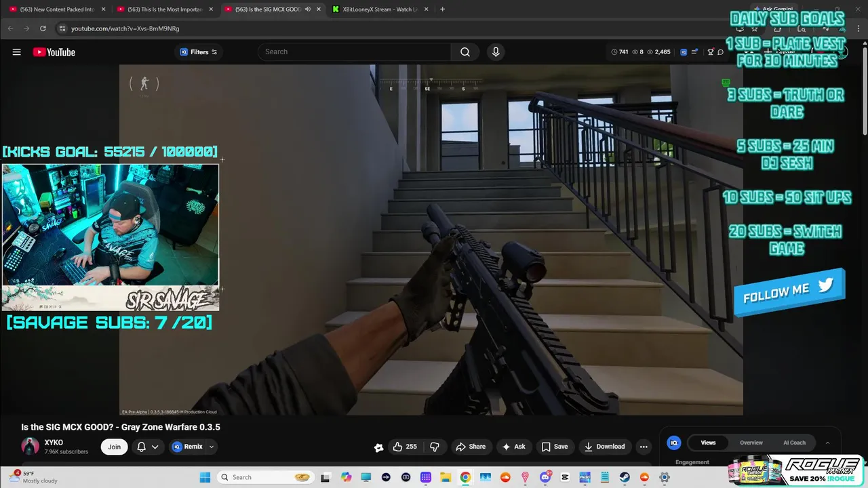The width and height of the screenshot is (868, 488).
Task: Select the Views tab in vidIQ panel
Action: tap(708, 443)
